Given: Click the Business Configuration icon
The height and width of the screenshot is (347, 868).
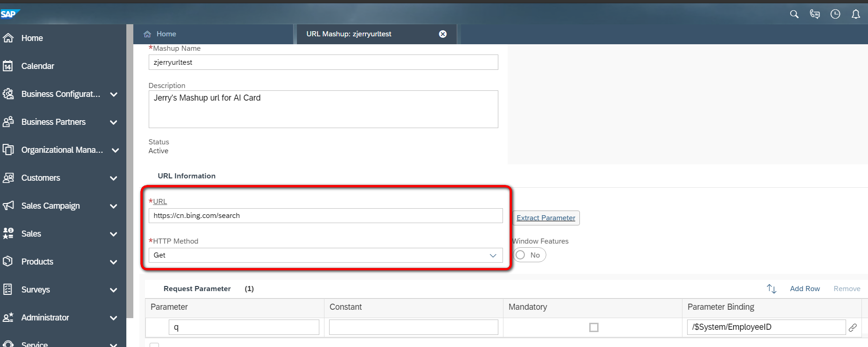Looking at the screenshot, I should 8,94.
